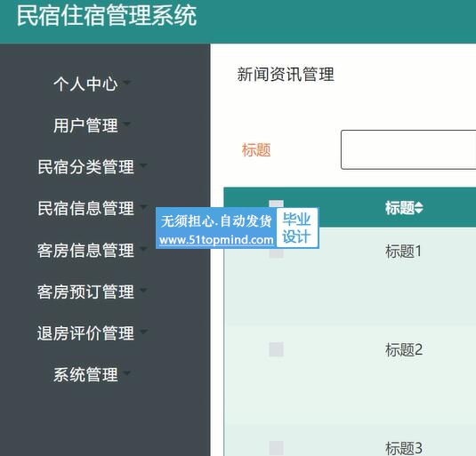Toggle the select-all checkbox in table header
Screen dimensions: 476x456
[x=276, y=204]
